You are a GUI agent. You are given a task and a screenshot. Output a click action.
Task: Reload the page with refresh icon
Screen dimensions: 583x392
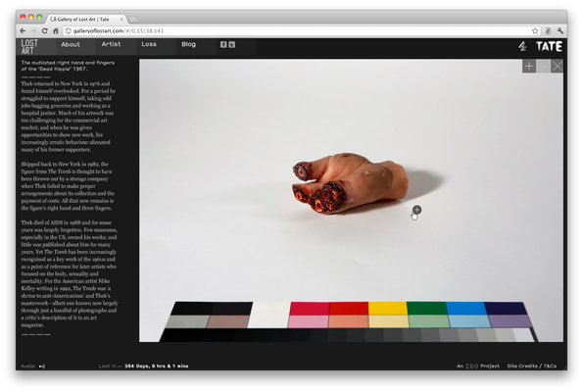45,30
